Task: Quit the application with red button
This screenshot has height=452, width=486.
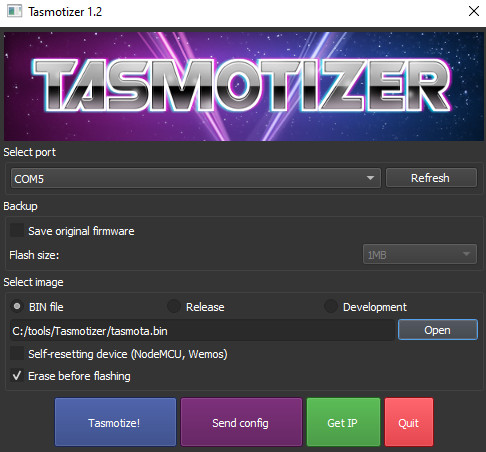Action: click(409, 422)
